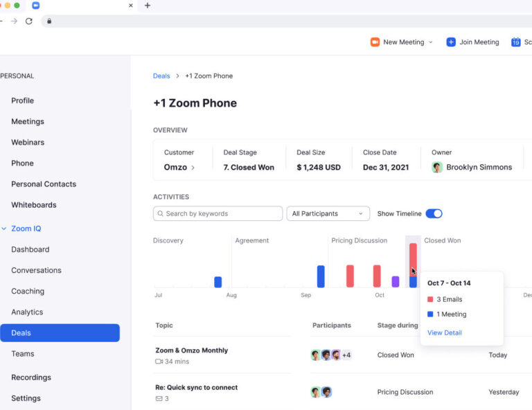The height and width of the screenshot is (410, 532).
Task: Click the purple bar on the timeline
Action: point(396,281)
